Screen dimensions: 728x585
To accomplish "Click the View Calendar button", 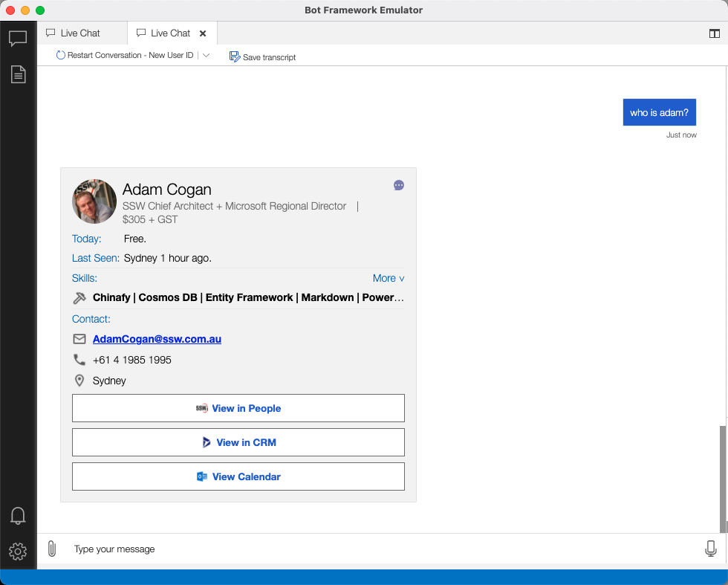I will tap(238, 476).
